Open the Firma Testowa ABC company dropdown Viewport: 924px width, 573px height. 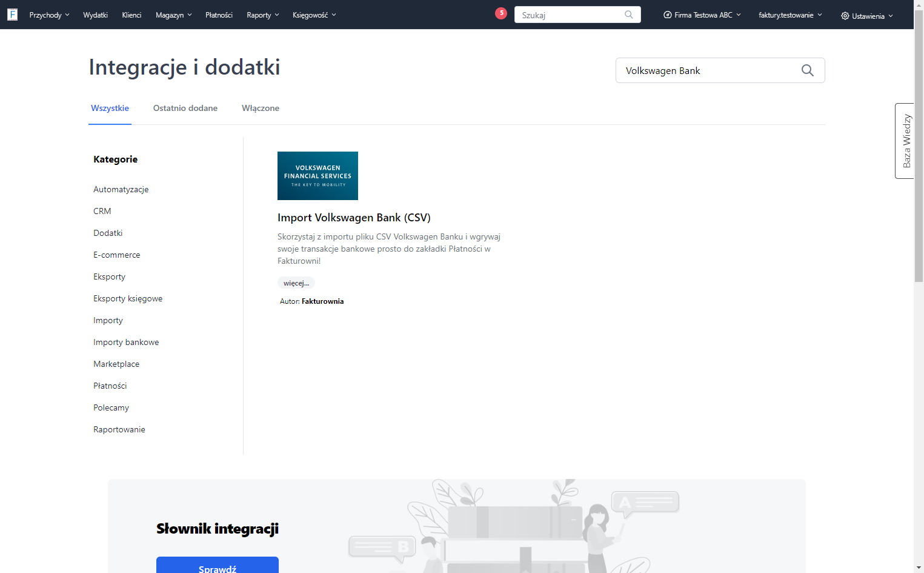[702, 15]
